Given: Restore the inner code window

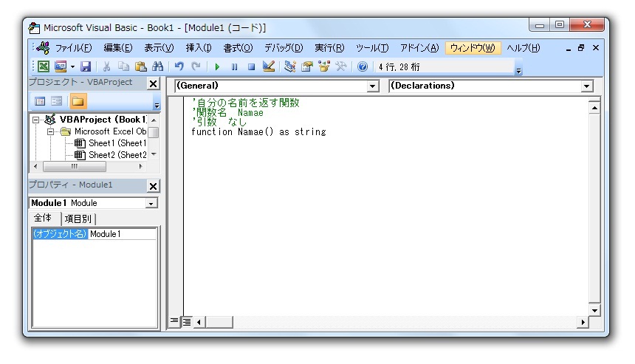Looking at the screenshot, I should point(581,48).
